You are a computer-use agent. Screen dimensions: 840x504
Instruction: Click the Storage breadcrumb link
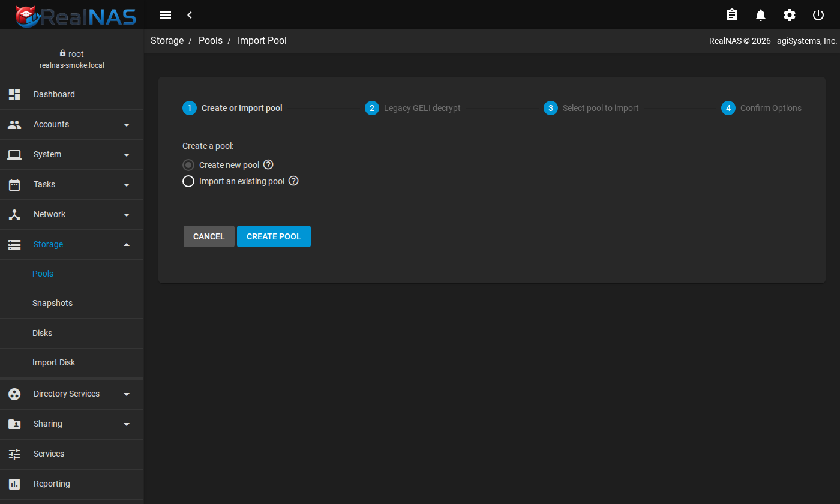167,41
